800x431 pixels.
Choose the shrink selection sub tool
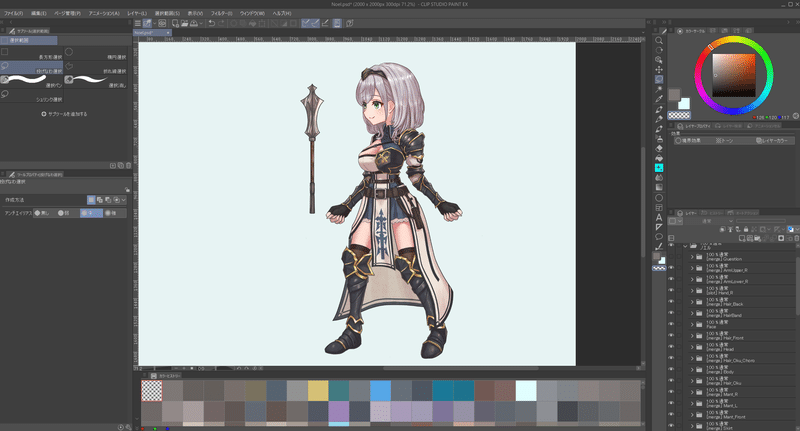32,95
